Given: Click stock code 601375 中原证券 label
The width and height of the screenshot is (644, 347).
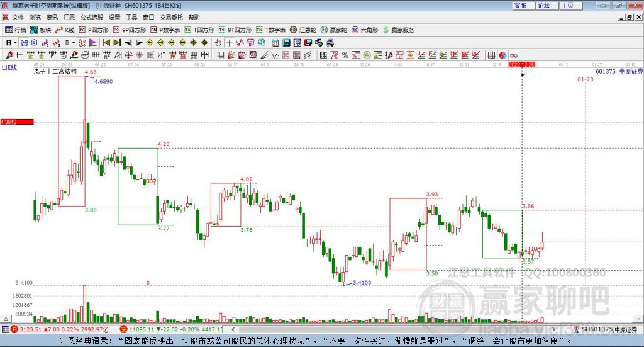Looking at the screenshot, I should 619,71.
